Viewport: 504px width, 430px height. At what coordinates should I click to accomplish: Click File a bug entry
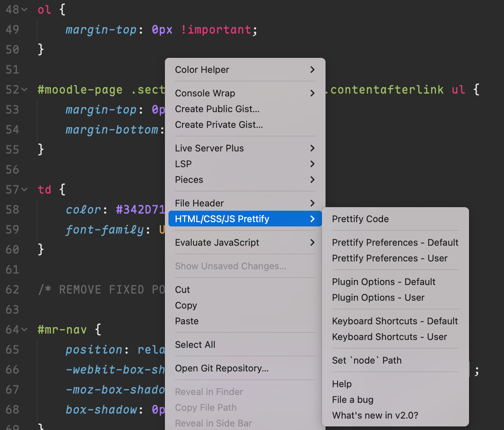pos(352,400)
